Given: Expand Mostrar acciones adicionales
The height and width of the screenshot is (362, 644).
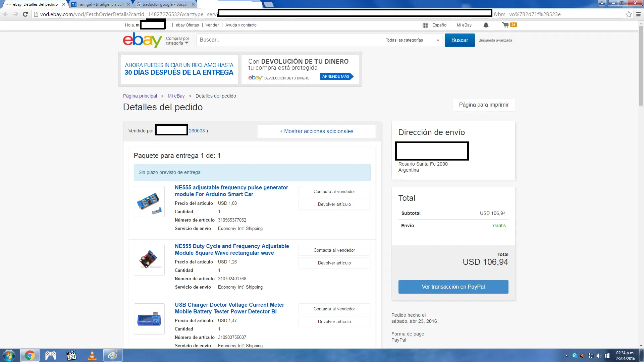Looking at the screenshot, I should click(316, 131).
